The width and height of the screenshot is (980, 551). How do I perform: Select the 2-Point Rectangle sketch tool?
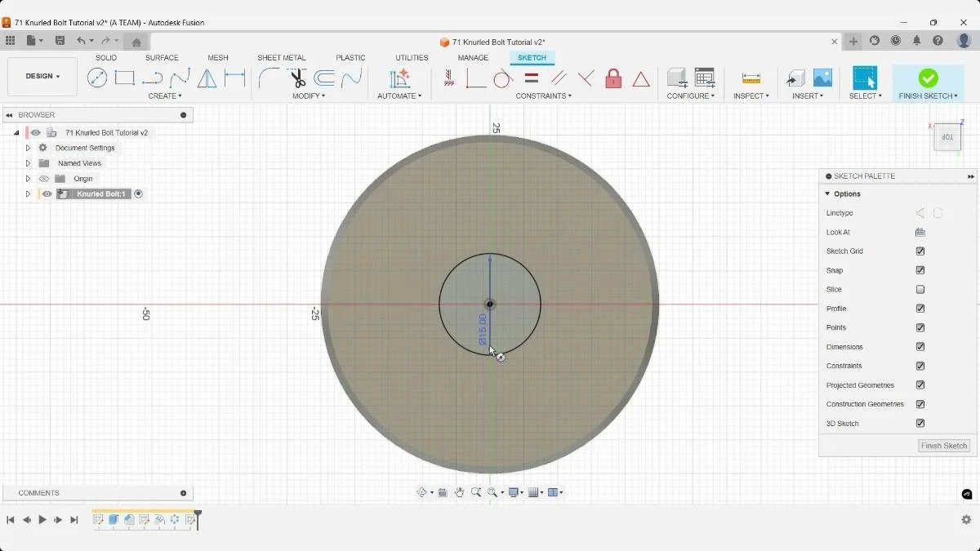pyautogui.click(x=125, y=78)
